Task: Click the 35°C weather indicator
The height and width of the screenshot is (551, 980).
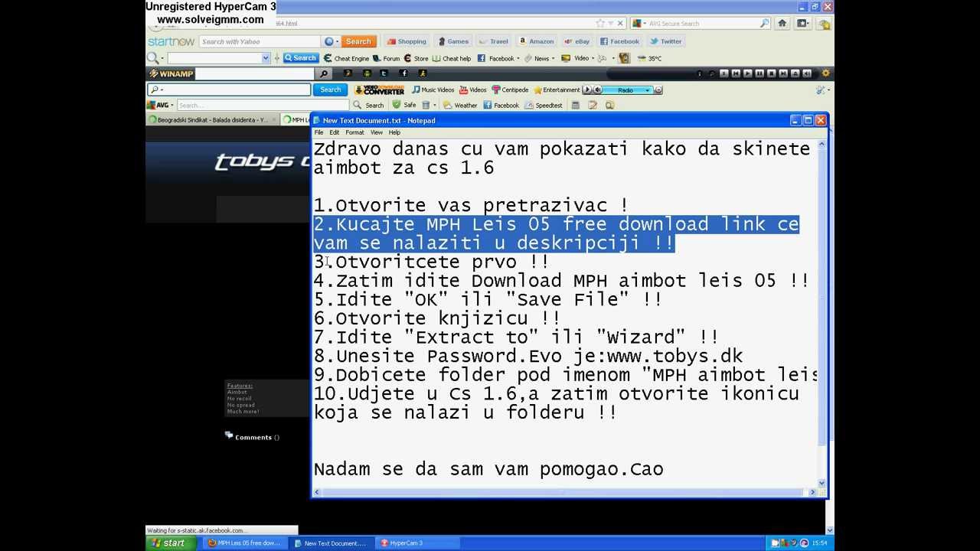Action: point(651,58)
